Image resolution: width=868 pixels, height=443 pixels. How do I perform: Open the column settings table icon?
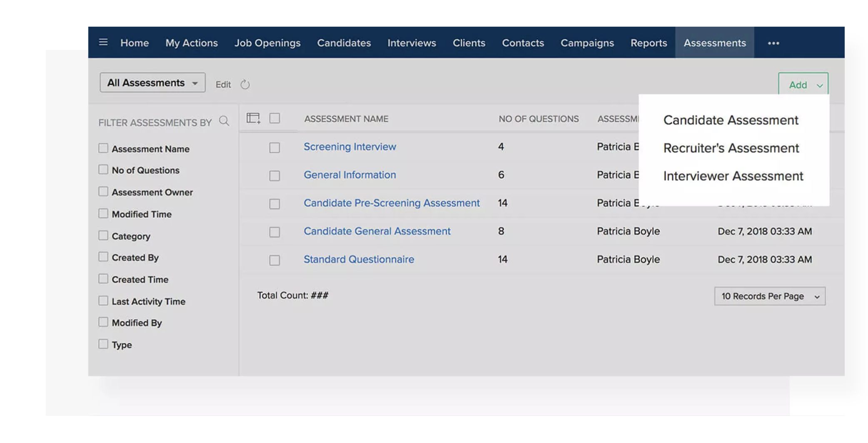click(253, 119)
